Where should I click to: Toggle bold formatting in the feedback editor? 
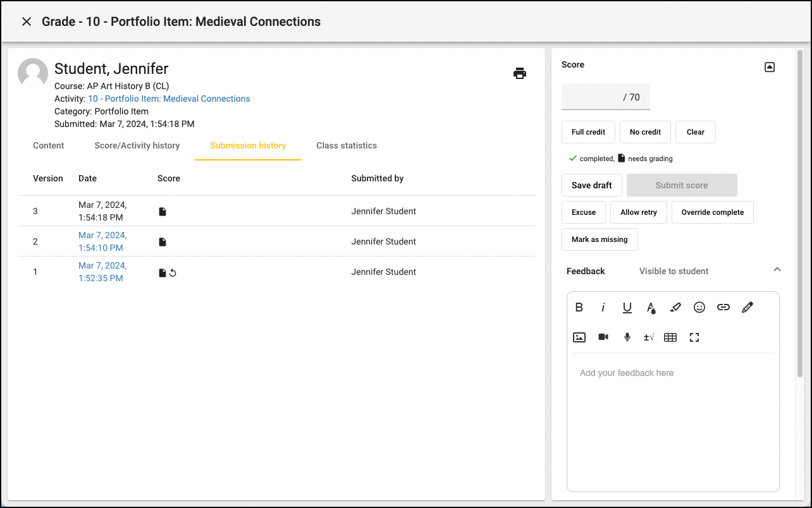click(579, 307)
